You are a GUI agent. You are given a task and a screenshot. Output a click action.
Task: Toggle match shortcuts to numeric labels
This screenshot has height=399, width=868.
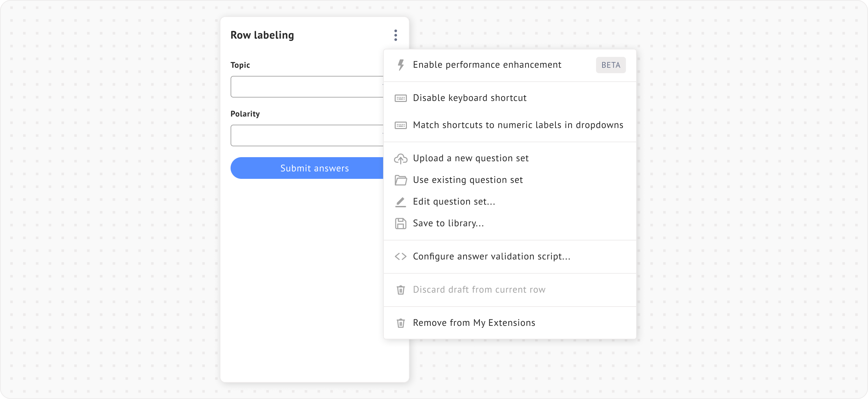coord(518,125)
